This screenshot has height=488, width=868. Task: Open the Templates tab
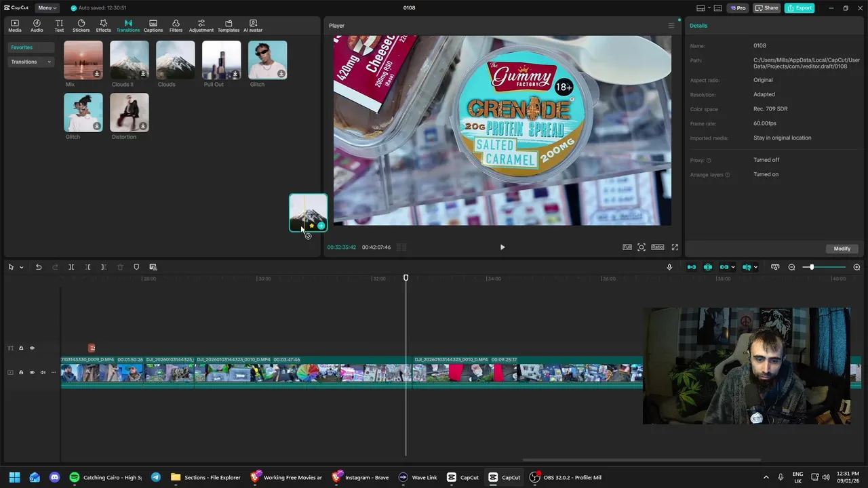229,26
